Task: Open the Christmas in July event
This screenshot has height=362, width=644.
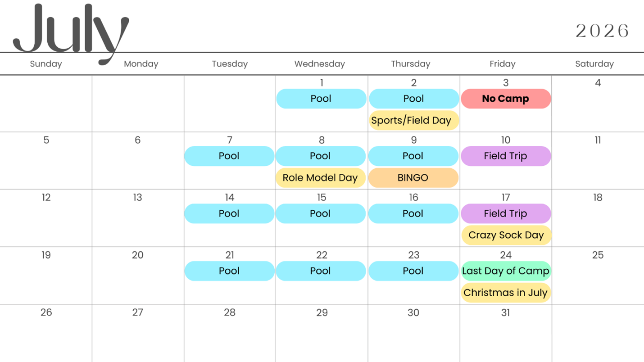Action: coord(506,293)
